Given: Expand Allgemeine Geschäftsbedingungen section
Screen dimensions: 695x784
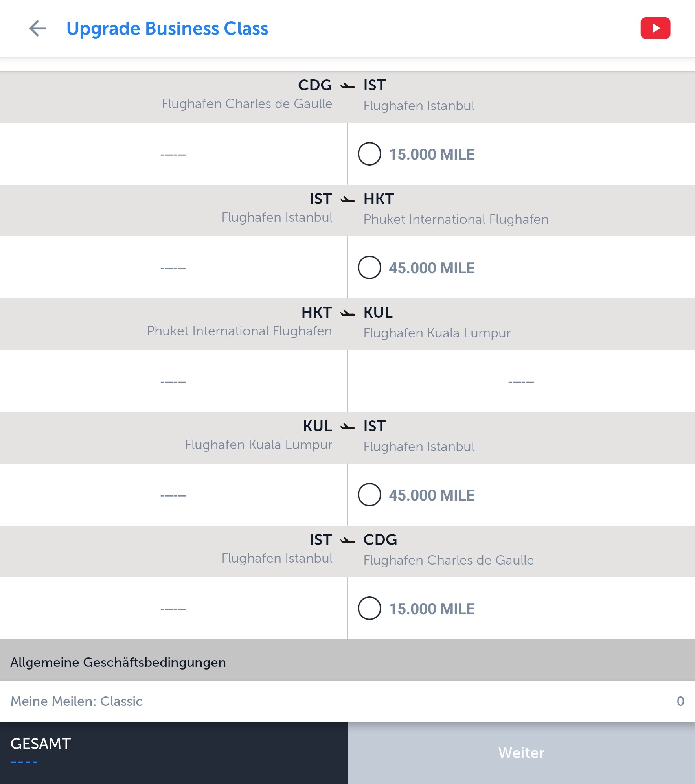Looking at the screenshot, I should click(347, 660).
